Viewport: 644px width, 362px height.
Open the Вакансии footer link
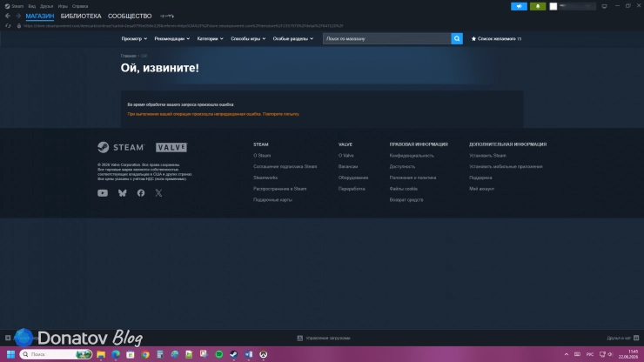(348, 167)
